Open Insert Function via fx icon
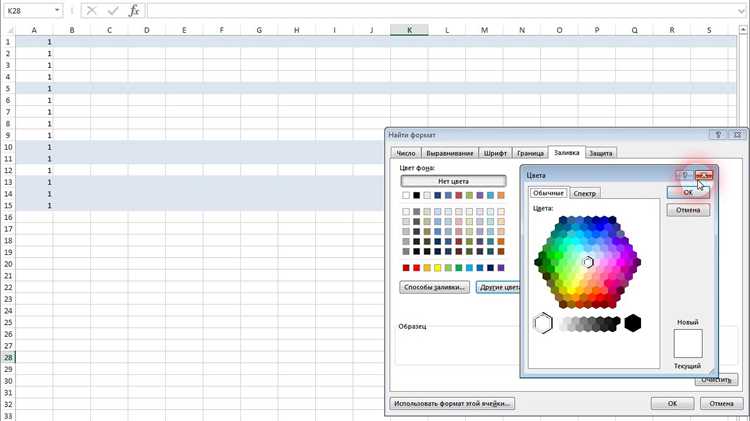This screenshot has width=750, height=421. pyautogui.click(x=134, y=11)
